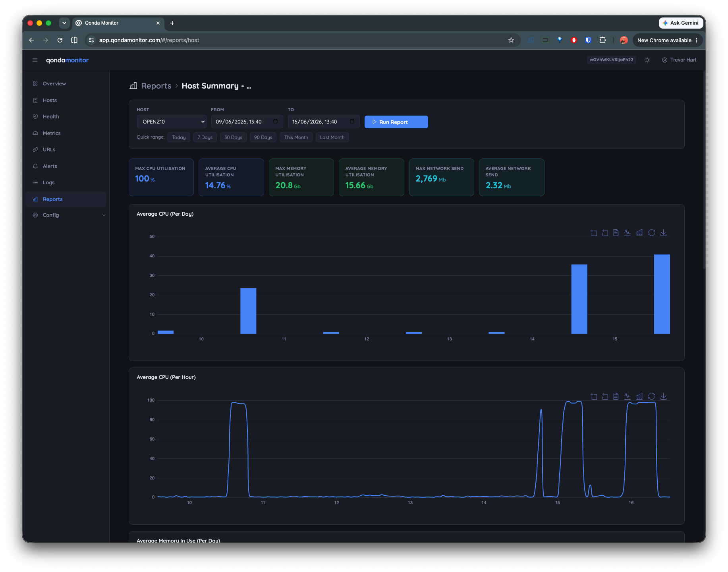Click the API key badge wGVhWKLVSIjaFh22
The height and width of the screenshot is (572, 728).
coord(611,60)
